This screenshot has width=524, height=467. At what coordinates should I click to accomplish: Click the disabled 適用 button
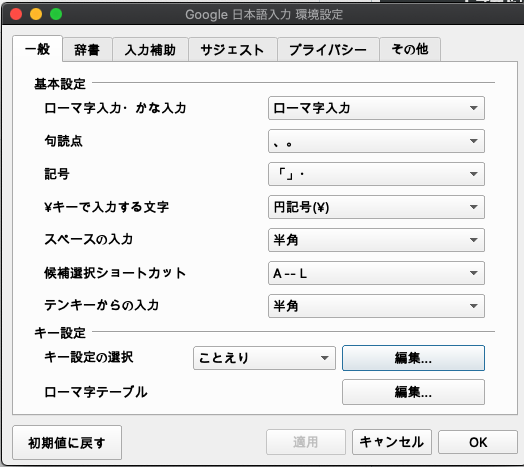306,442
